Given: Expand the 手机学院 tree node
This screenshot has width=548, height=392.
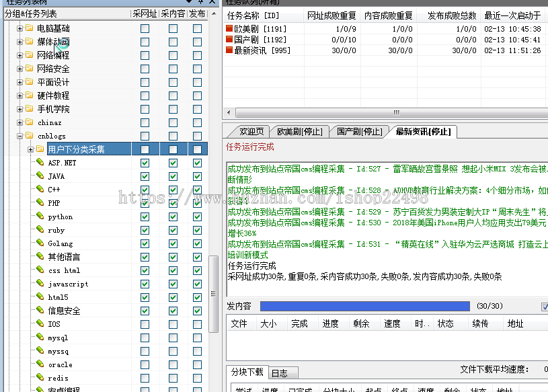Looking at the screenshot, I should click(20, 109).
